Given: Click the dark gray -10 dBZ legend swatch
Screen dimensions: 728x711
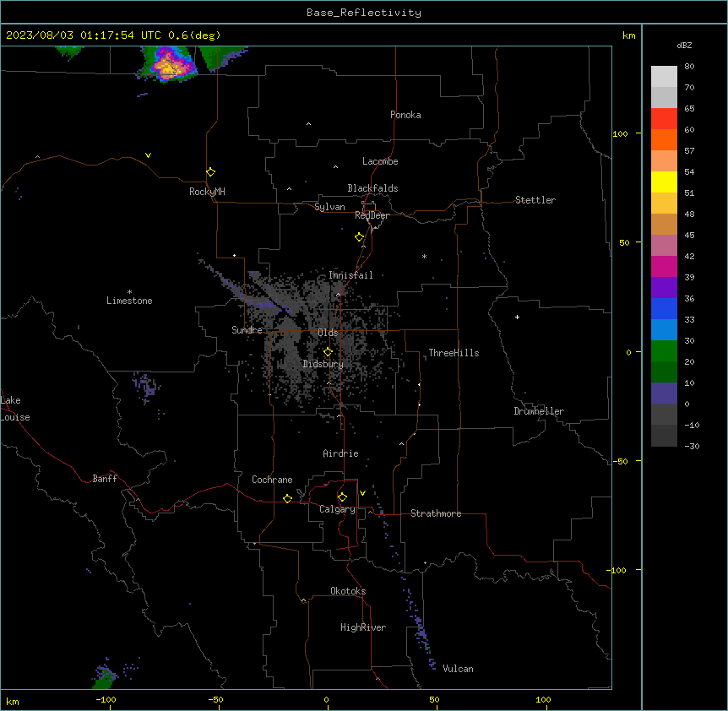Looking at the screenshot, I should click(x=664, y=436).
